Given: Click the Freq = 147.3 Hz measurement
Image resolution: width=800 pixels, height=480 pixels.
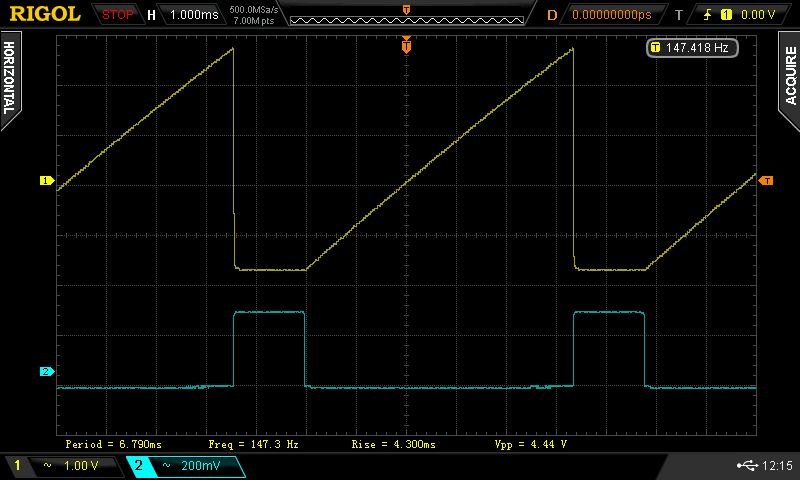Looking at the screenshot, I should coord(253,444).
